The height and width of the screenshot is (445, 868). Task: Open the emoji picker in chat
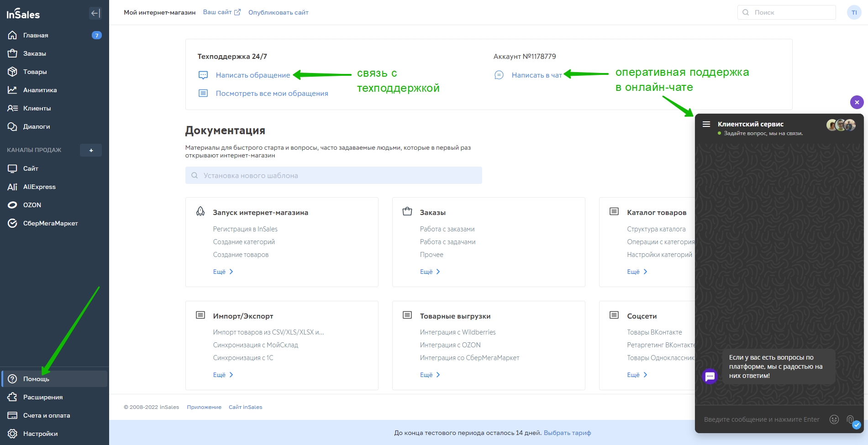click(834, 419)
